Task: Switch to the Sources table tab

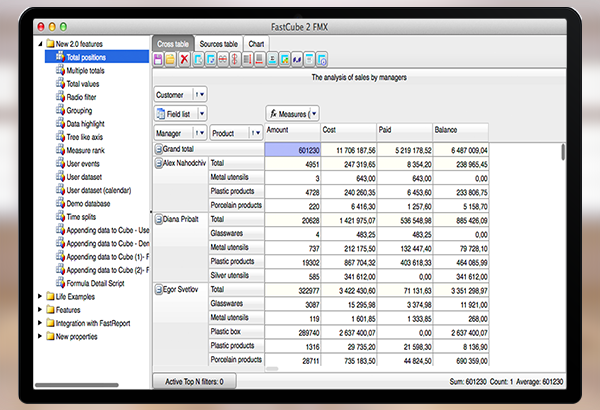Action: (218, 44)
